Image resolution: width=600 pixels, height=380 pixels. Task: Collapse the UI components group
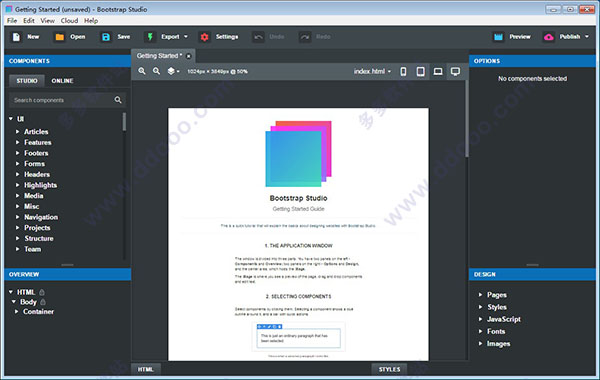[x=11, y=119]
